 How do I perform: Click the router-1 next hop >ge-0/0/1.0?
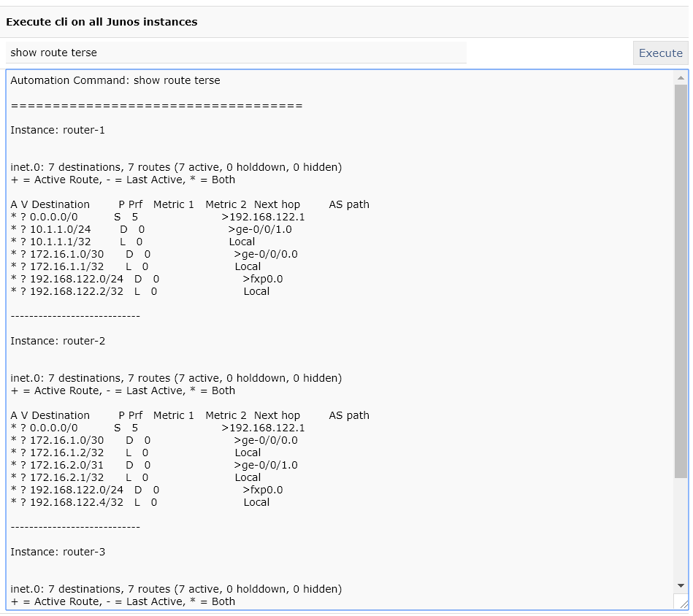click(260, 230)
